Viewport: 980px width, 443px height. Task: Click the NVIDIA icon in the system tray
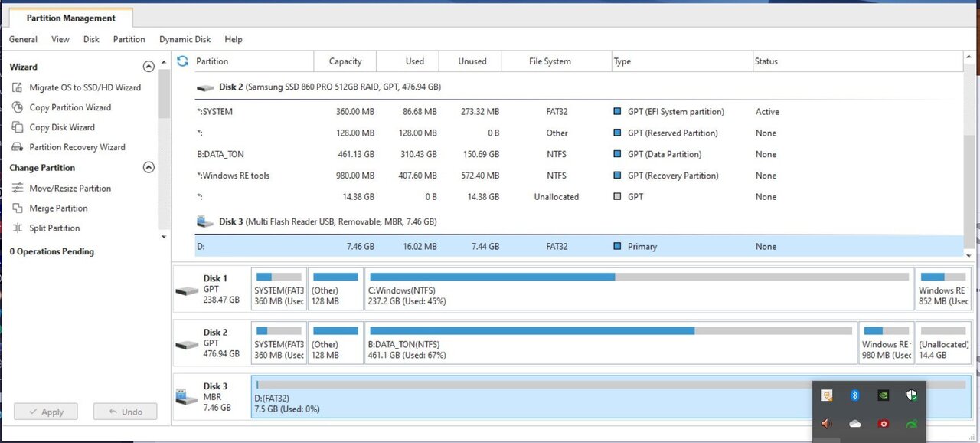pos(884,395)
